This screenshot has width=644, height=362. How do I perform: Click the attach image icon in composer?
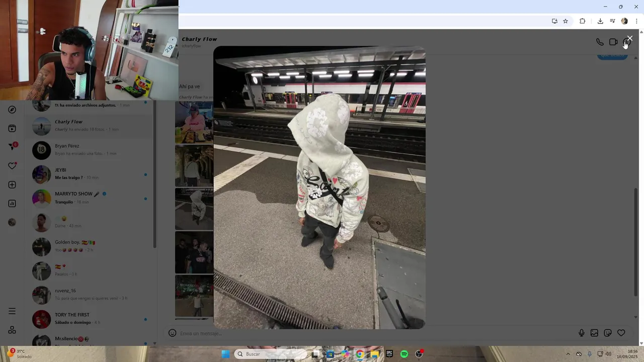click(594, 333)
